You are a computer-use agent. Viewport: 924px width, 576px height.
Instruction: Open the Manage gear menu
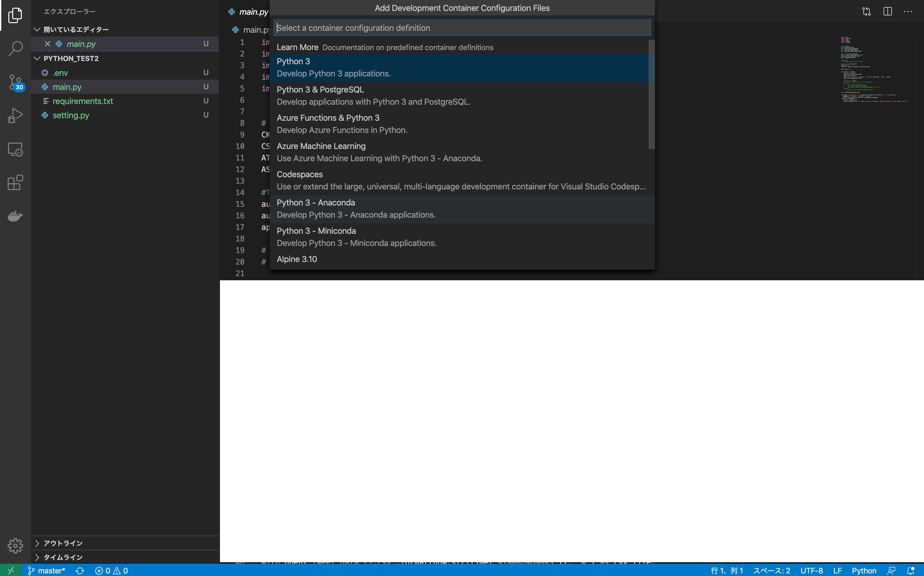15,545
